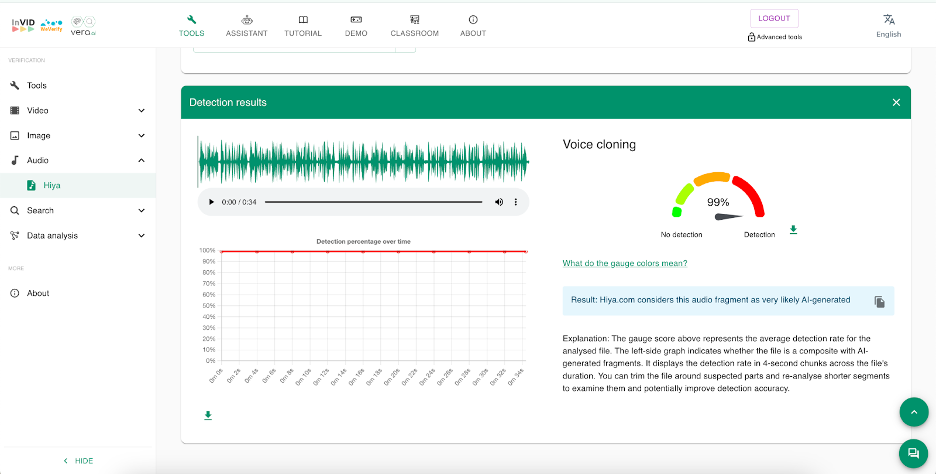Click the audio player seek bar
Screen dimensions: 936x474
tap(374, 202)
